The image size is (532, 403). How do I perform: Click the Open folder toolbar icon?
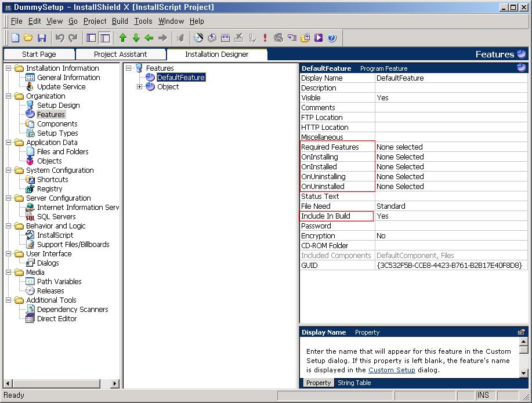(x=28, y=38)
